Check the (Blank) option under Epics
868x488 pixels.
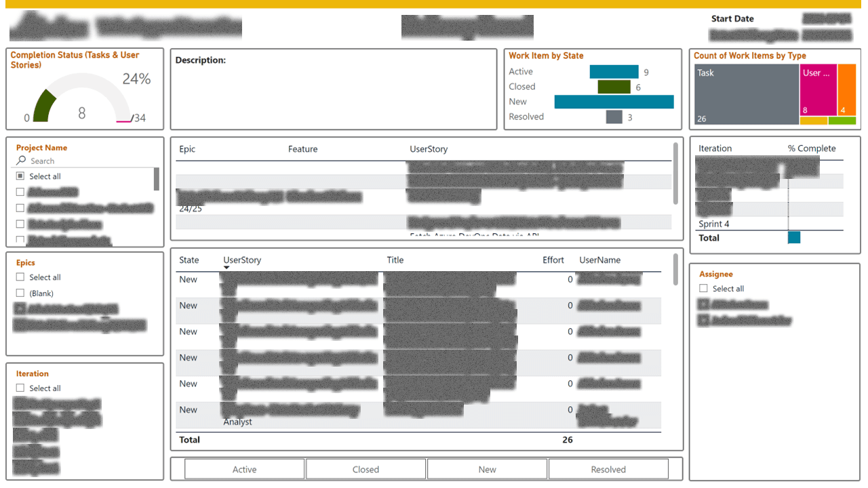click(x=21, y=292)
